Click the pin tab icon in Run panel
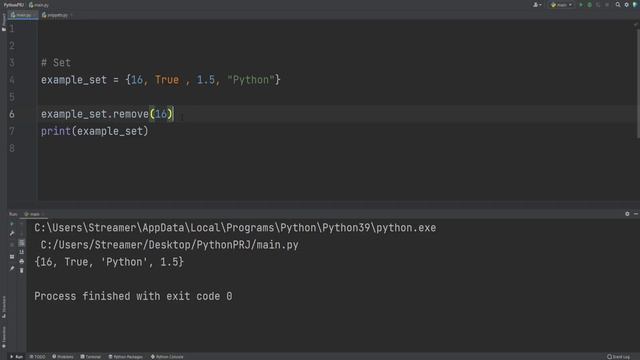Viewport: 640px width, 360px height. 12,269
